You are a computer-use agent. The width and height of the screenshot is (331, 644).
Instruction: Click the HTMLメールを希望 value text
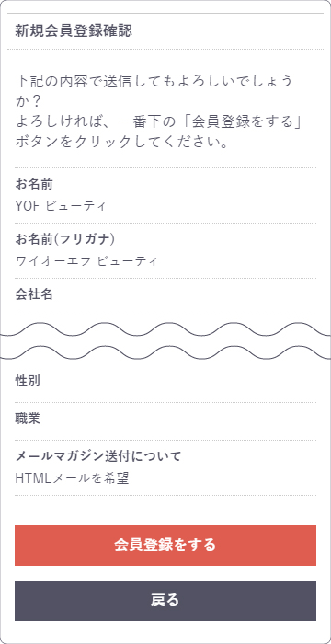click(x=72, y=478)
